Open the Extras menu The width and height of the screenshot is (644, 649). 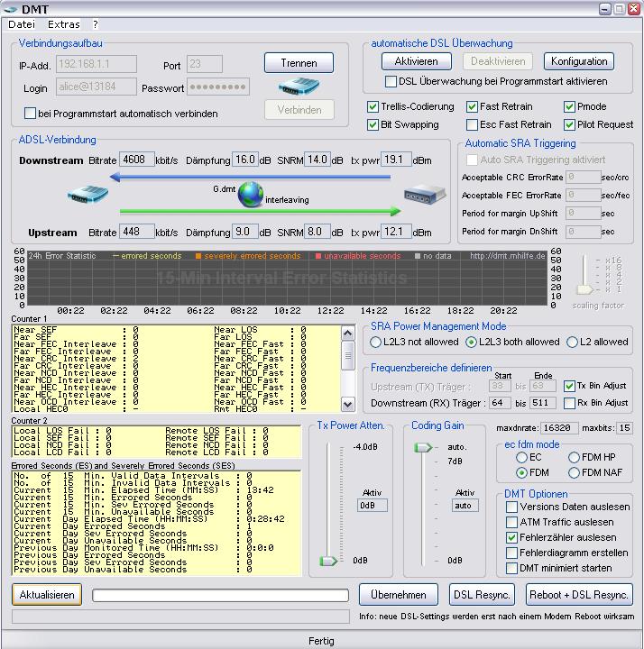click(x=63, y=24)
